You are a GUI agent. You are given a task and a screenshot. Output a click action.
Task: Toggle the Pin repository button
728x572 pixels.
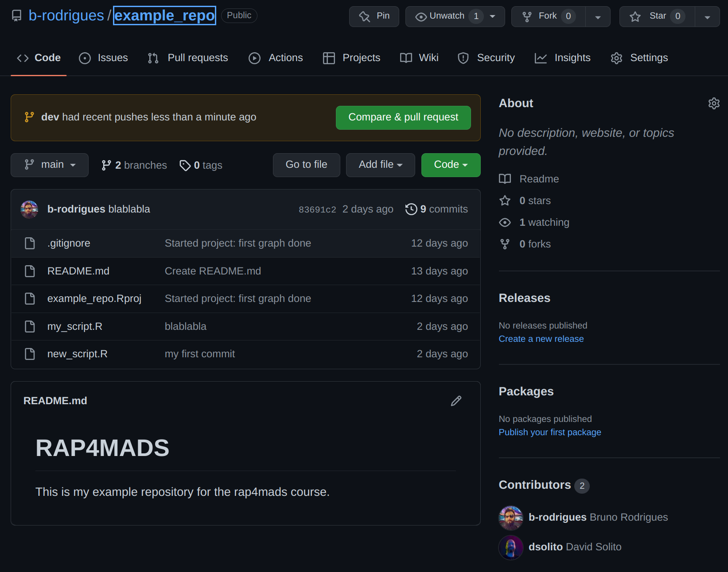coord(374,16)
